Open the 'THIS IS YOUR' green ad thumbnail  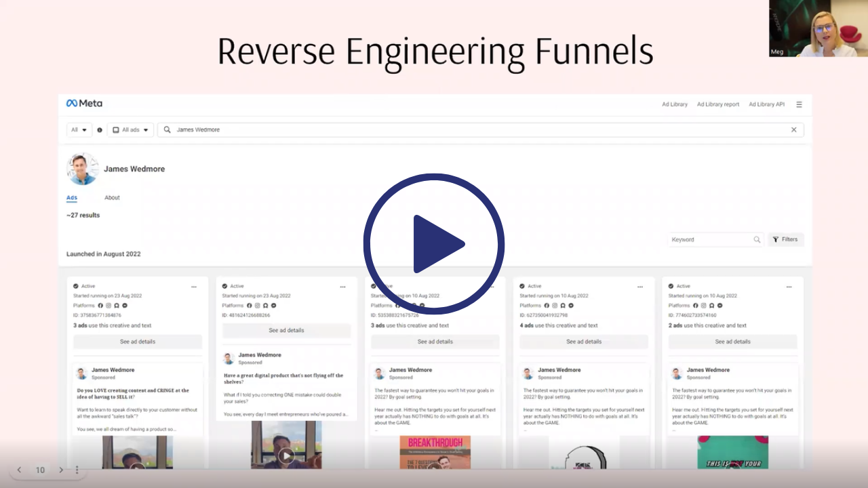click(x=732, y=452)
